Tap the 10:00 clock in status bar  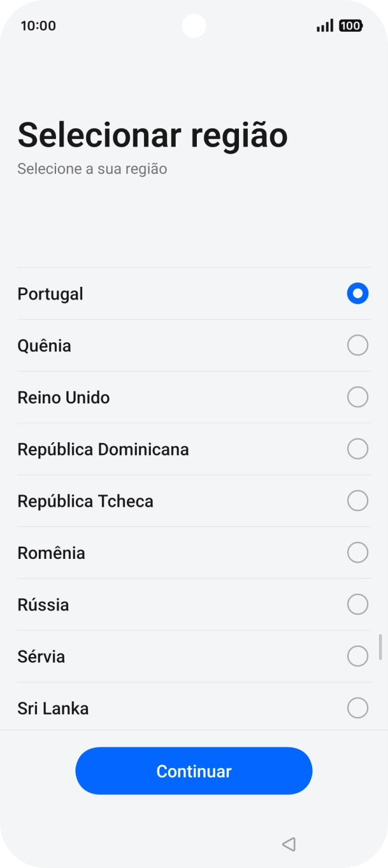click(x=36, y=25)
